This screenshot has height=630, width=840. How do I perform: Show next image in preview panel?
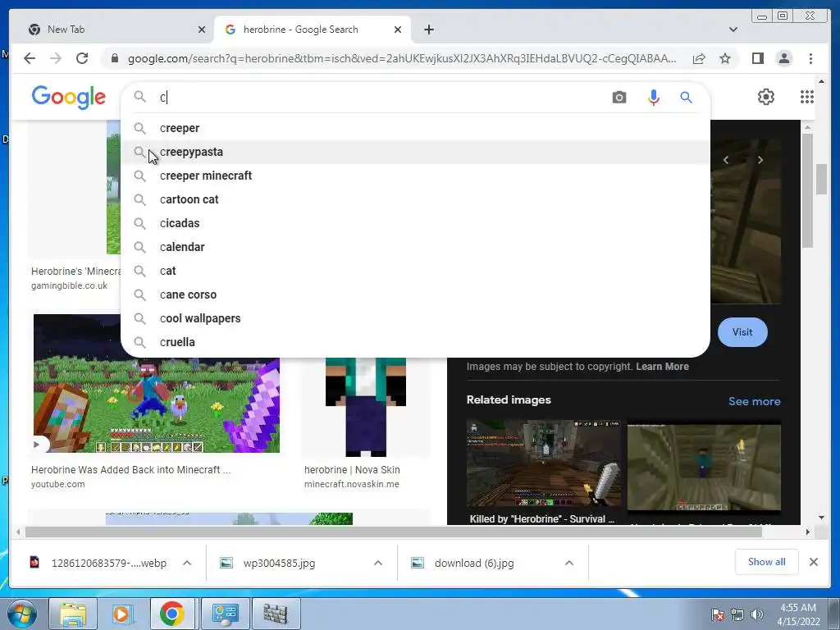pos(760,160)
